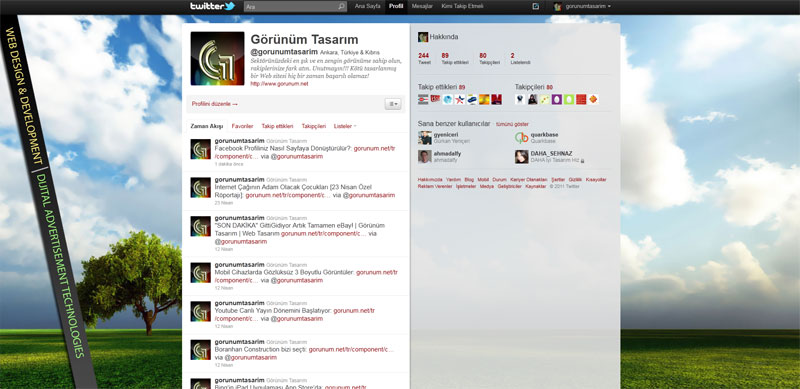The height and width of the screenshot is (389, 800).
Task: Open gyeniceri username link
Action: [446, 135]
